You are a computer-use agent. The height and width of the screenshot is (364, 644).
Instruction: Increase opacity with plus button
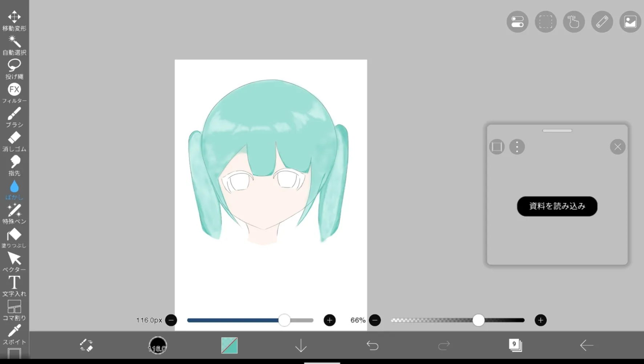point(540,320)
